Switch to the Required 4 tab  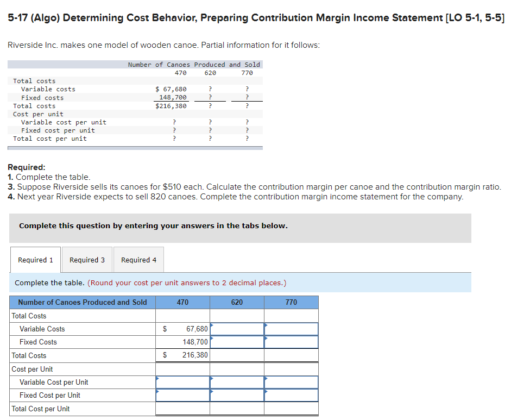click(x=138, y=259)
